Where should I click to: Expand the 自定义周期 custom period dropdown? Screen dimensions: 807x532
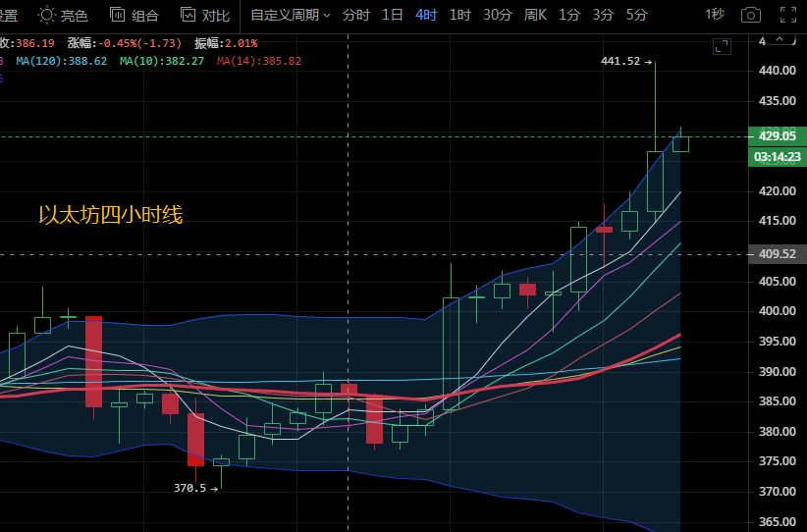[290, 15]
